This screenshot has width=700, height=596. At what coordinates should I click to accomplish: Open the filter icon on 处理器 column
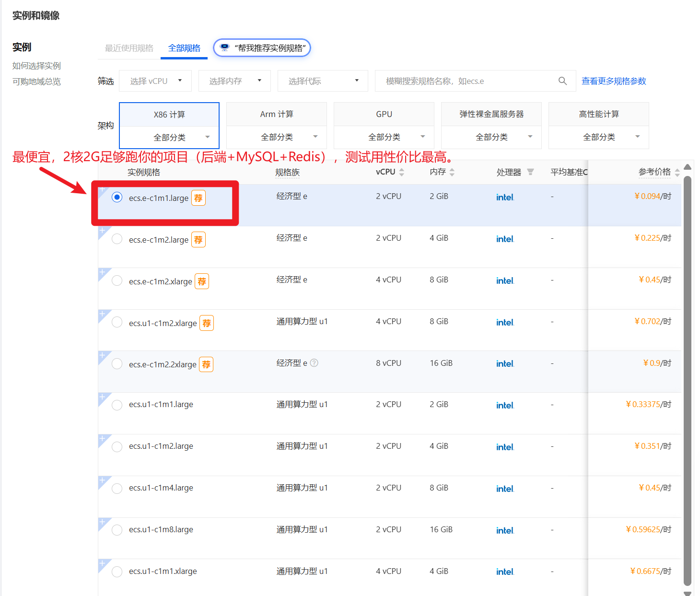click(530, 172)
